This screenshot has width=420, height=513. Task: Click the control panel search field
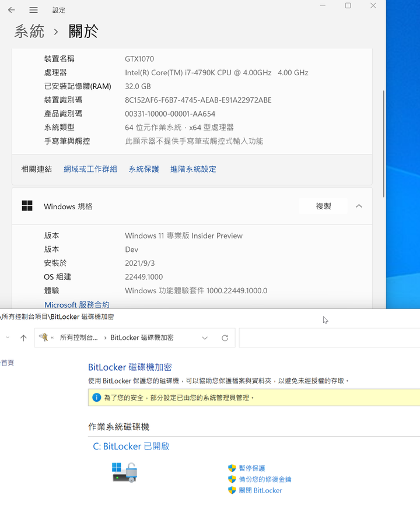pyautogui.click(x=330, y=338)
